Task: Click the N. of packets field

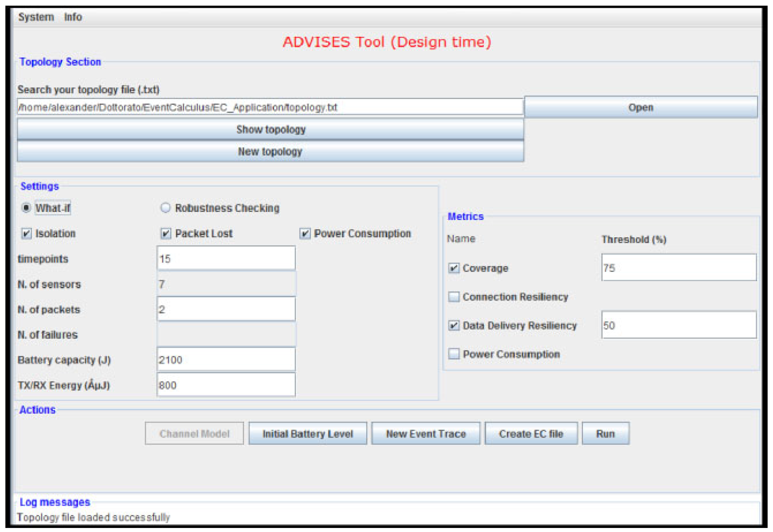Action: tap(226, 309)
